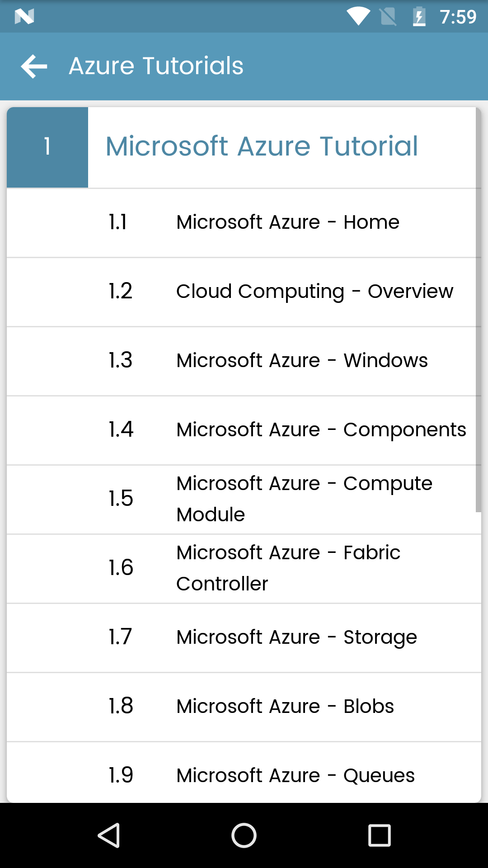Viewport: 488px width, 868px height.
Task: Select Microsoft Azure - Windows entry
Action: click(x=244, y=361)
